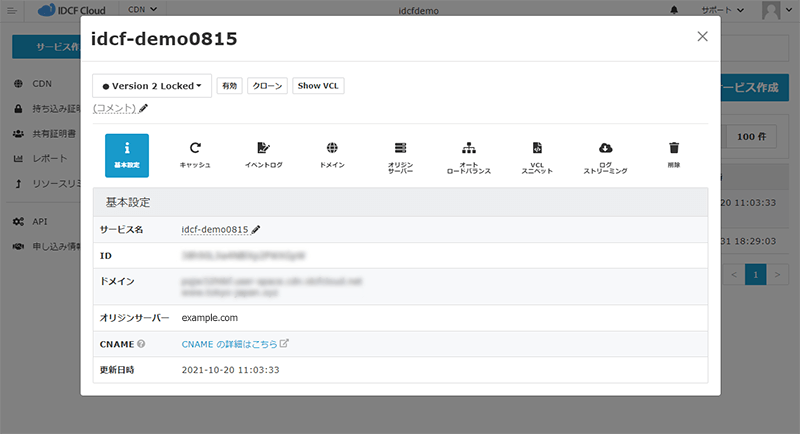The image size is (800, 434).
Task: Expand the Version 2 Locked dropdown
Action: 152,86
